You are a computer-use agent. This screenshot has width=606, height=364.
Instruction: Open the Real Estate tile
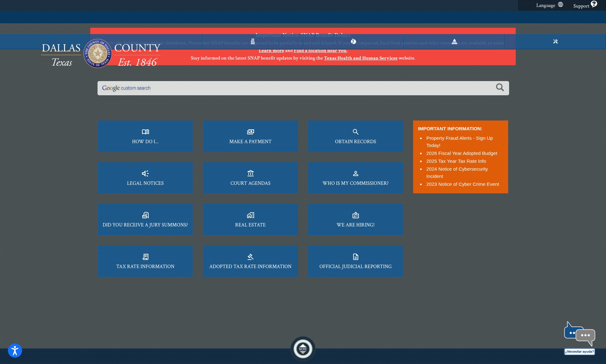click(x=250, y=220)
